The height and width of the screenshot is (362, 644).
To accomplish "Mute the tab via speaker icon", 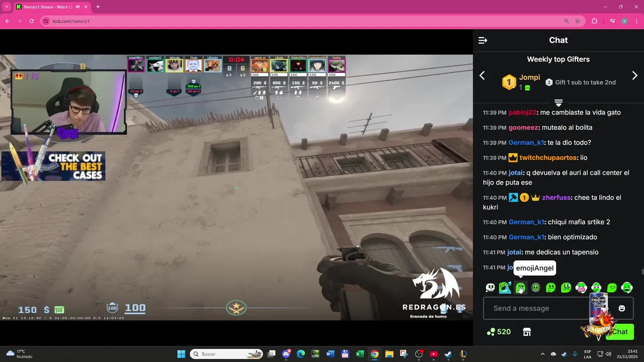I will coord(77,7).
